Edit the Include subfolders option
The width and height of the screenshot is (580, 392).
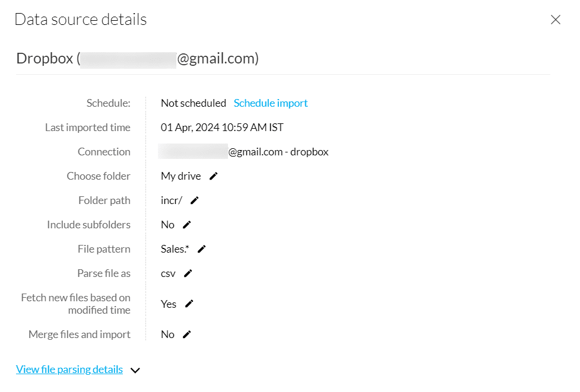pyautogui.click(x=186, y=225)
